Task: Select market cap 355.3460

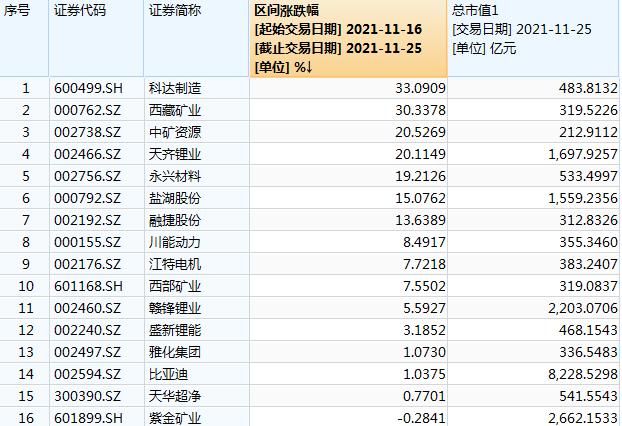Action: (588, 242)
